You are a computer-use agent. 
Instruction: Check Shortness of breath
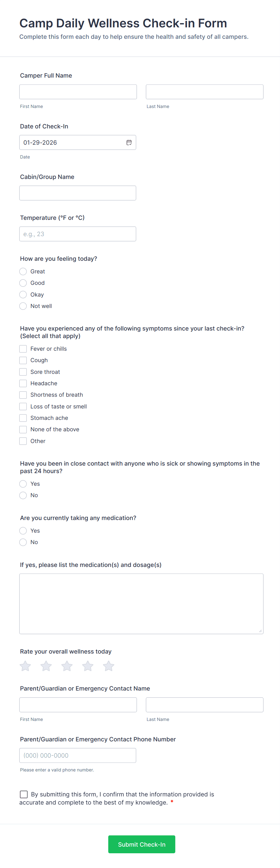(23, 395)
